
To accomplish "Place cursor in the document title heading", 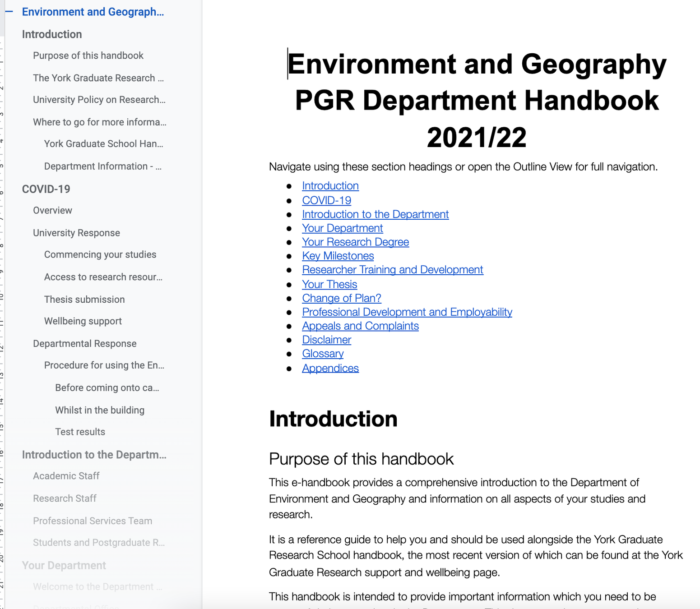I will coord(477,100).
